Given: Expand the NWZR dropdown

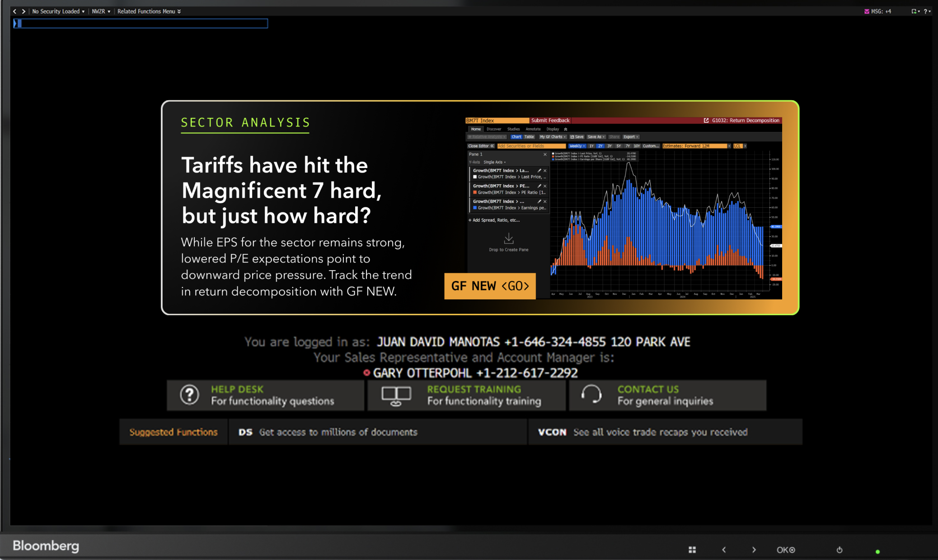Looking at the screenshot, I should tap(101, 11).
